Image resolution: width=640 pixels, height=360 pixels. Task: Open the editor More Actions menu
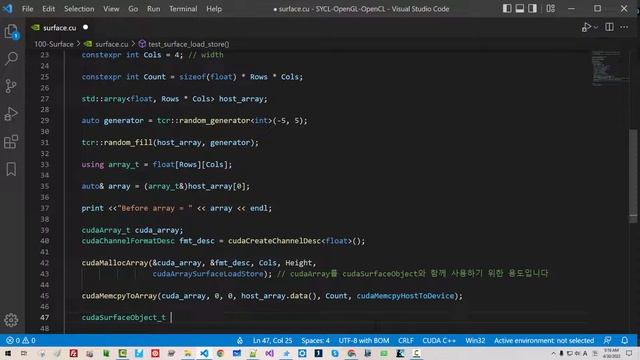(624, 27)
